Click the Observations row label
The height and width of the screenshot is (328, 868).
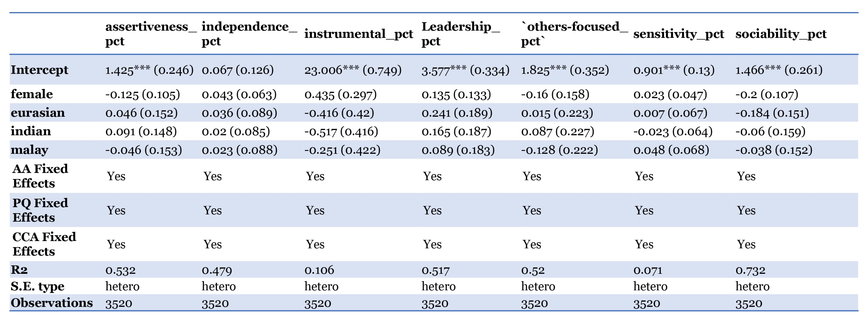click(52, 303)
